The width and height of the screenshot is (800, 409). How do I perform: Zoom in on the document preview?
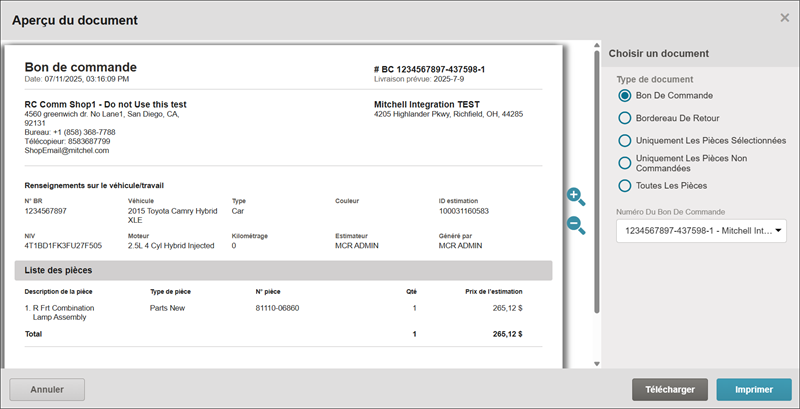point(575,197)
